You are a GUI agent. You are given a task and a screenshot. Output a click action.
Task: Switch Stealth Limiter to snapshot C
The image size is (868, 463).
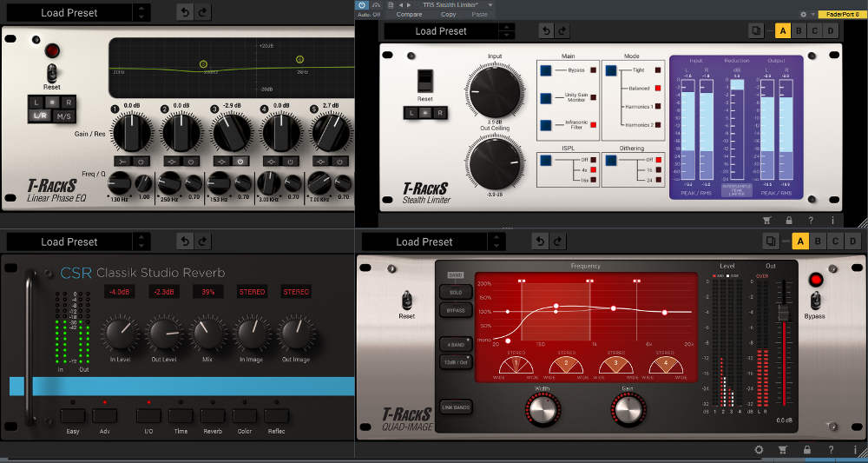tap(814, 31)
